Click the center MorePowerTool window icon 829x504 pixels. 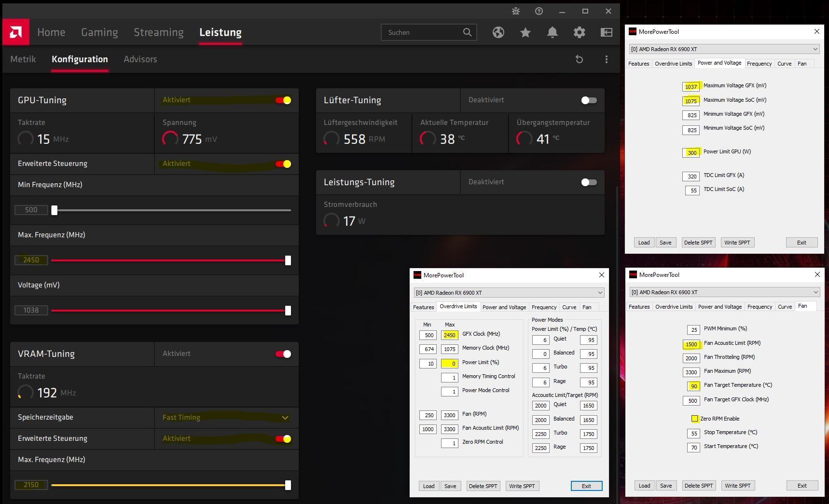(417, 275)
